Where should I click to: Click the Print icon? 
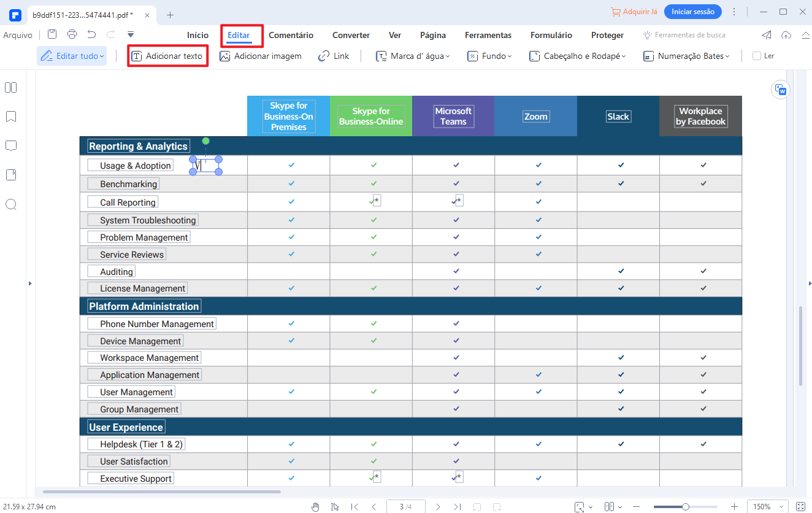72,34
